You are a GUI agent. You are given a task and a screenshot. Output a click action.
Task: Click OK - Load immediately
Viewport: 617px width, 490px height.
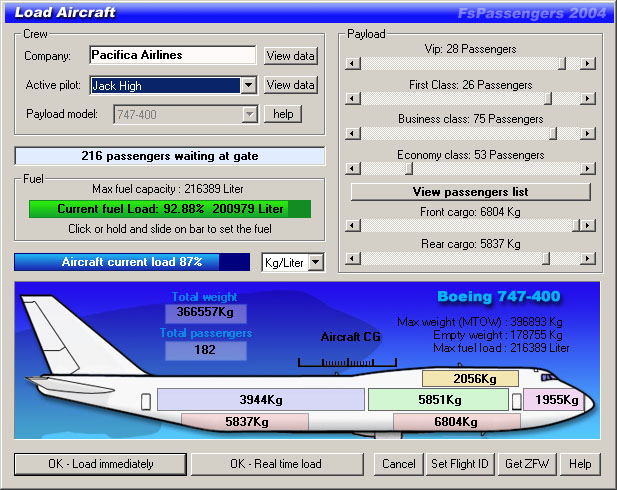tap(100, 464)
